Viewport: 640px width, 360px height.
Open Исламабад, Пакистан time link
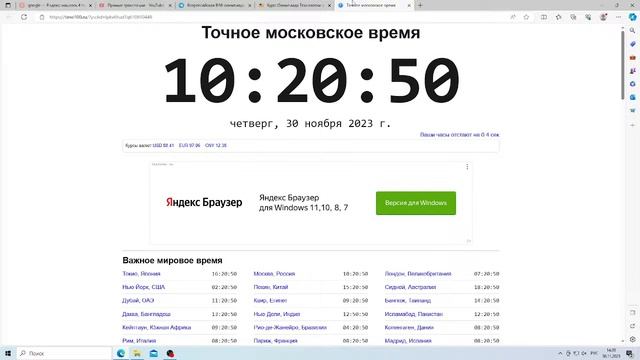pyautogui.click(x=413, y=314)
